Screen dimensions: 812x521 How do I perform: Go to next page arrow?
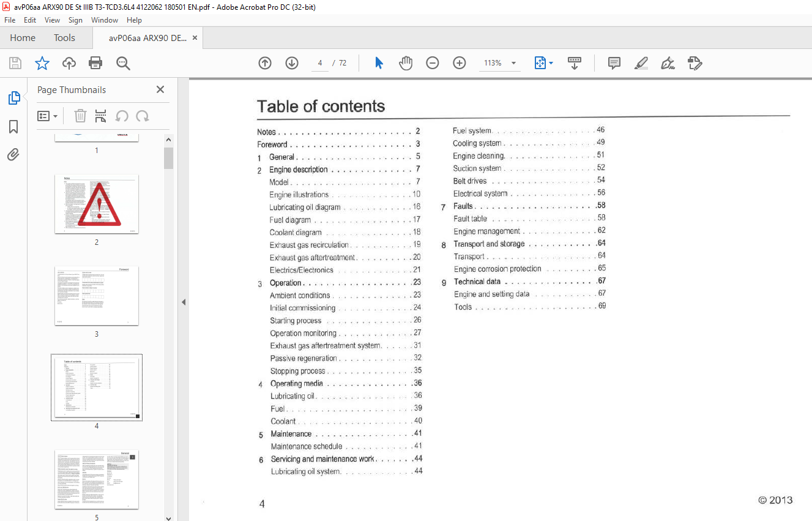tap(292, 63)
